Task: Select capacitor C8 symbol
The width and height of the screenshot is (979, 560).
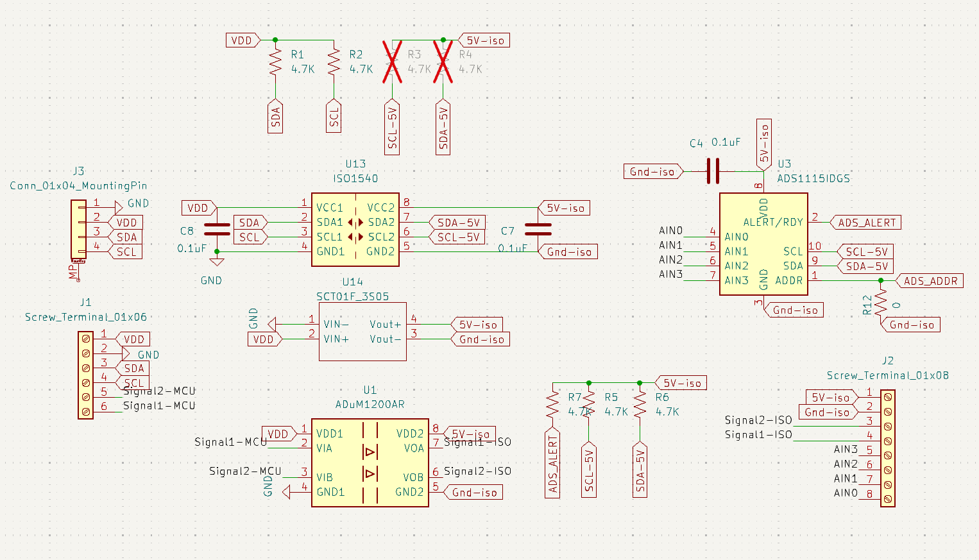Action: pyautogui.click(x=217, y=230)
